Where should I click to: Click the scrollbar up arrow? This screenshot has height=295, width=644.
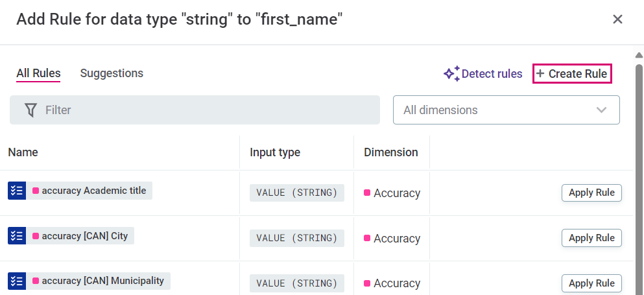tap(638, 56)
